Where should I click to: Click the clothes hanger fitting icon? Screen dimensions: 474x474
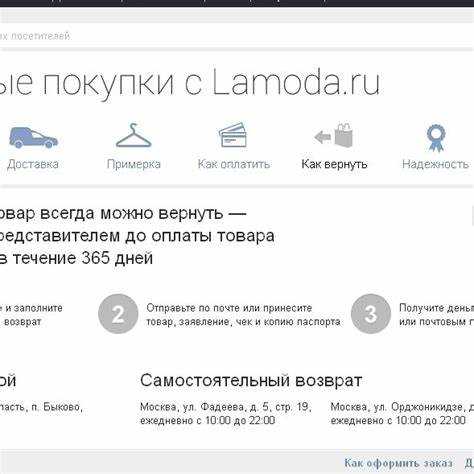(134, 135)
